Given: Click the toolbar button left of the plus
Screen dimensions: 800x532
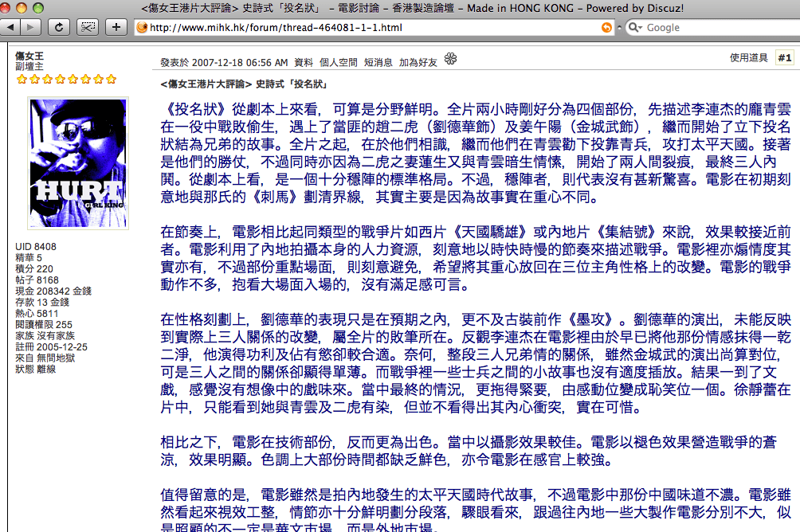Looking at the screenshot, I should (88, 27).
